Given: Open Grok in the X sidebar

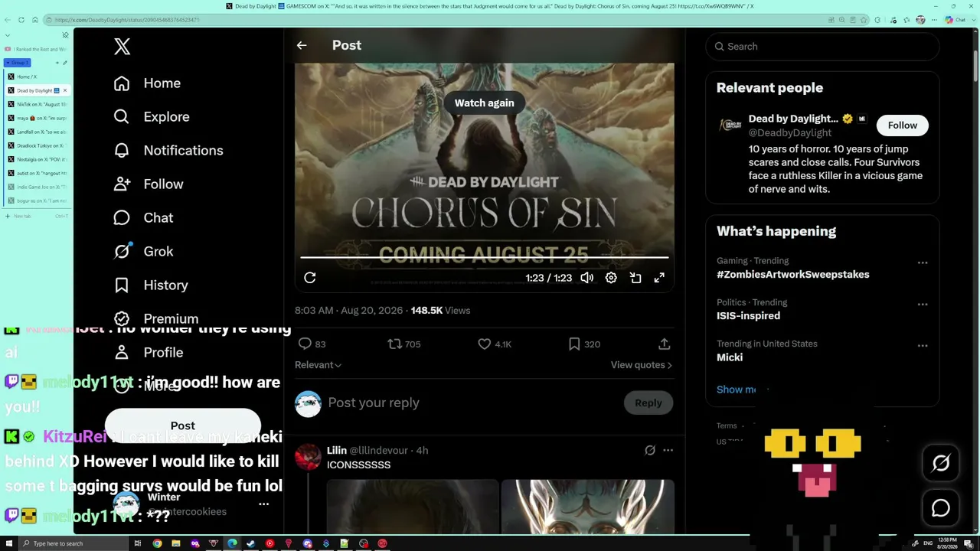Looking at the screenshot, I should pyautogui.click(x=143, y=252).
